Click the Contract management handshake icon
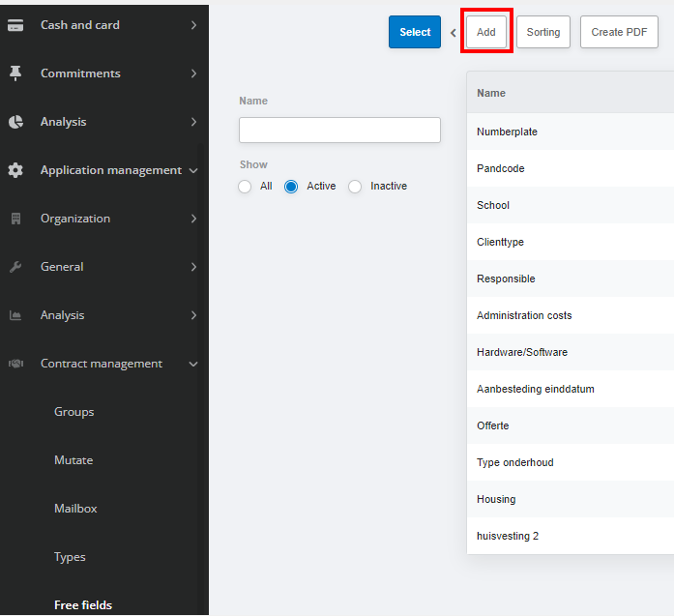Viewport: 674px width, 616px height. coord(15,364)
